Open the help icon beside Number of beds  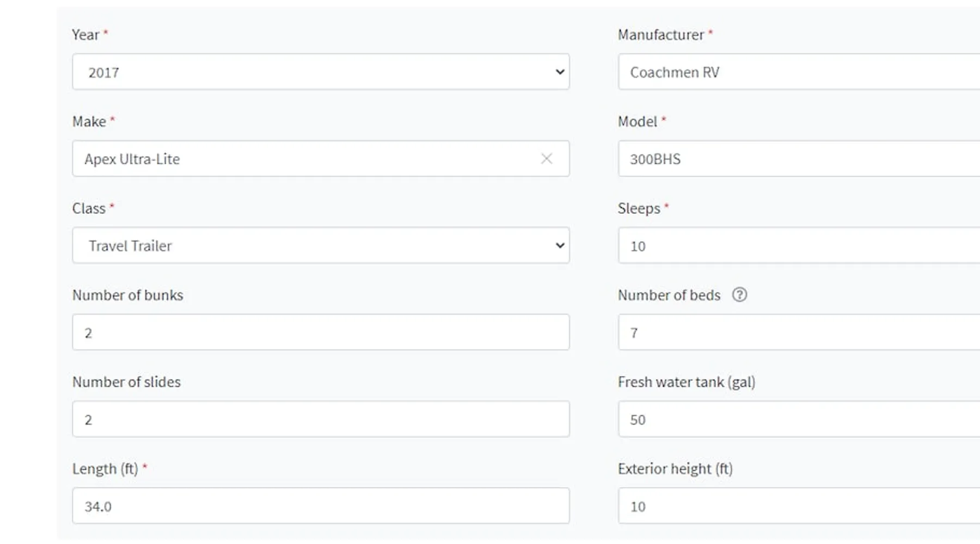point(739,295)
